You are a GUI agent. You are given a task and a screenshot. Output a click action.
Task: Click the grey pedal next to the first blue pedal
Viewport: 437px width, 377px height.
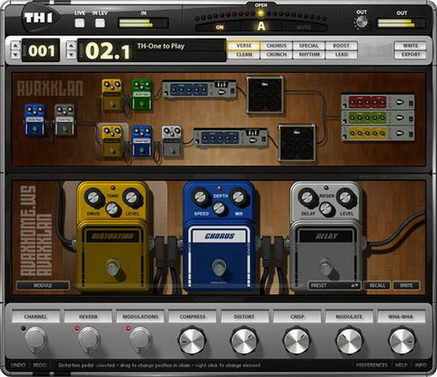pyautogui.click(x=64, y=120)
